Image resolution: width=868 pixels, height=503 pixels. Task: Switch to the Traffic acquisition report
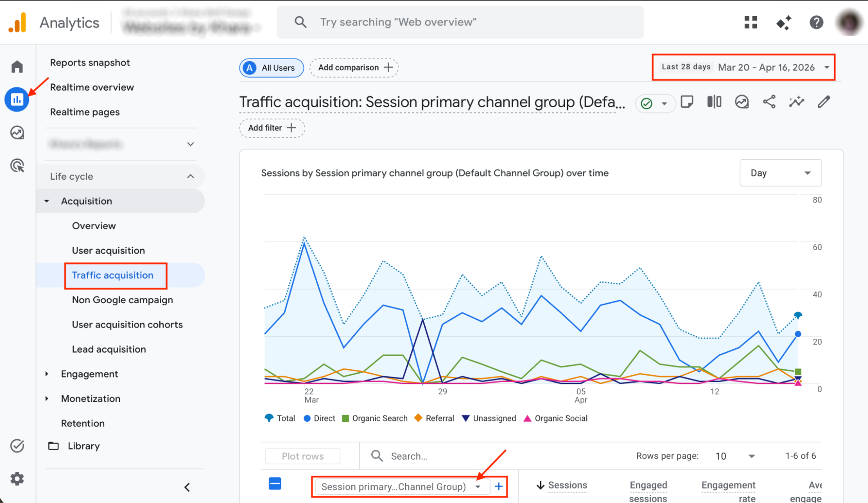[x=112, y=275]
